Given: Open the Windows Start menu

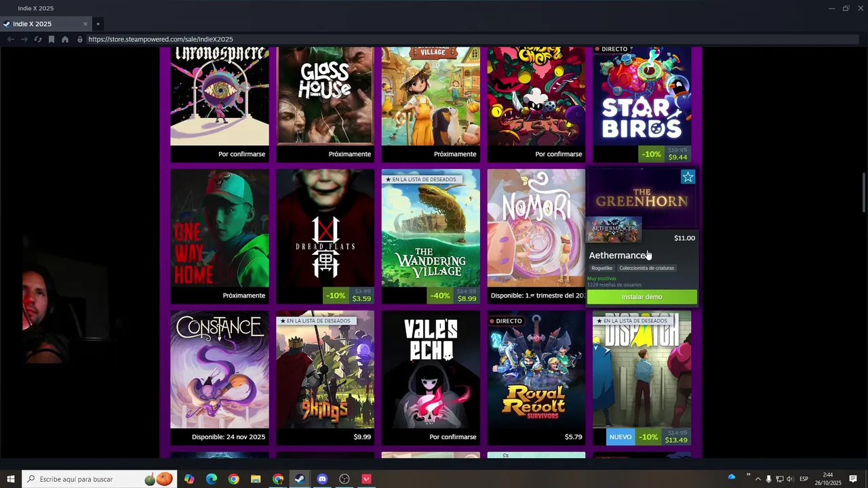Looking at the screenshot, I should point(11,479).
